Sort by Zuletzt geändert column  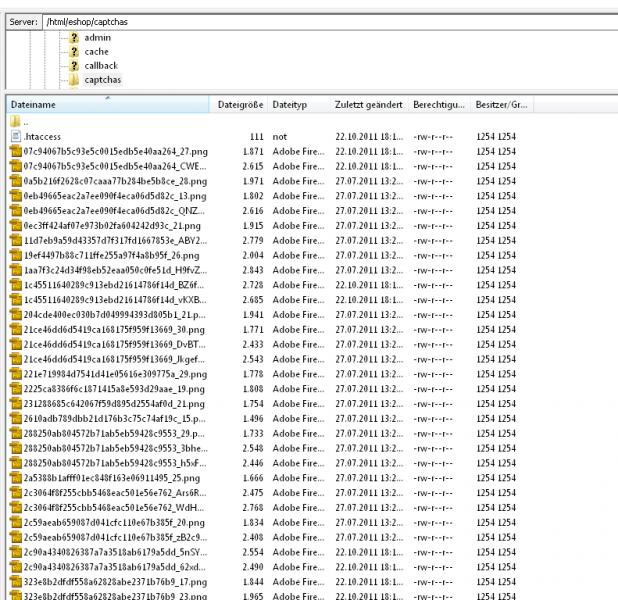(369, 104)
